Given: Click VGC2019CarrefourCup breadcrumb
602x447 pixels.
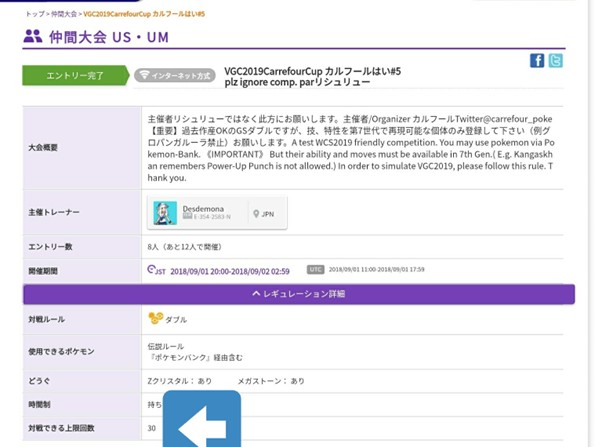Looking at the screenshot, I should point(144,14).
